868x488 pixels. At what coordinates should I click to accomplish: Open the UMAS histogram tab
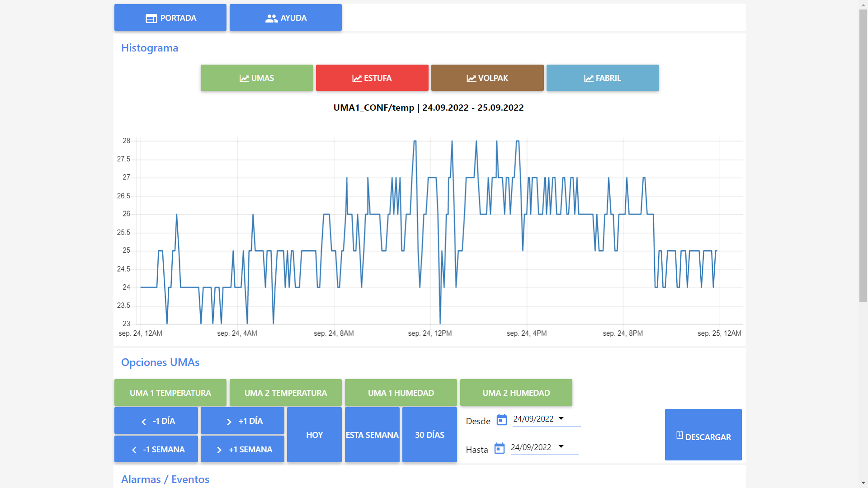coord(257,78)
